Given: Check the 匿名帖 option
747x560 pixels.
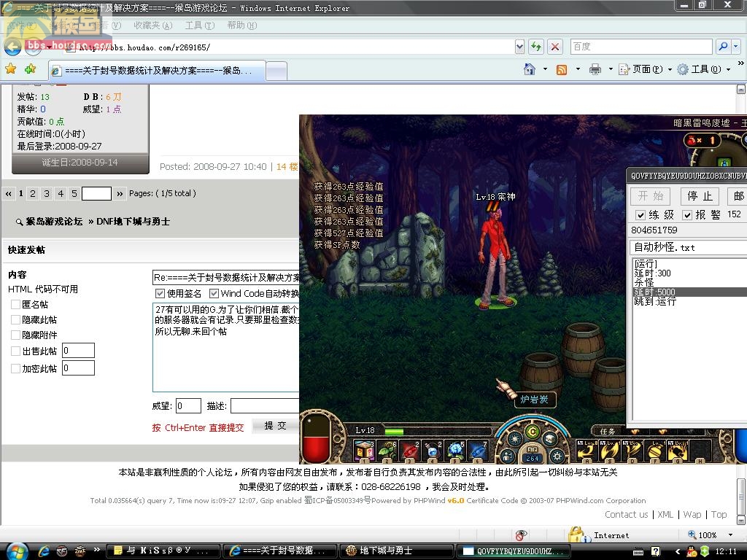Looking at the screenshot, I should (x=15, y=304).
